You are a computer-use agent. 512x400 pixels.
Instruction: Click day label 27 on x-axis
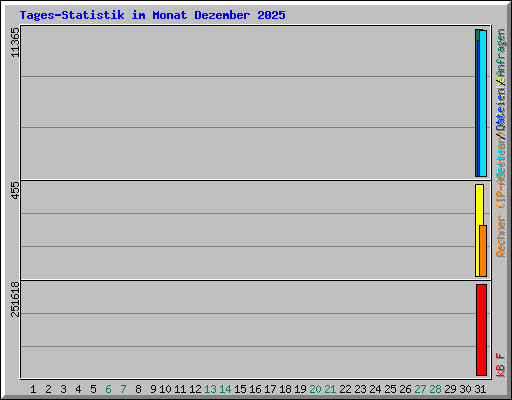pos(420,389)
